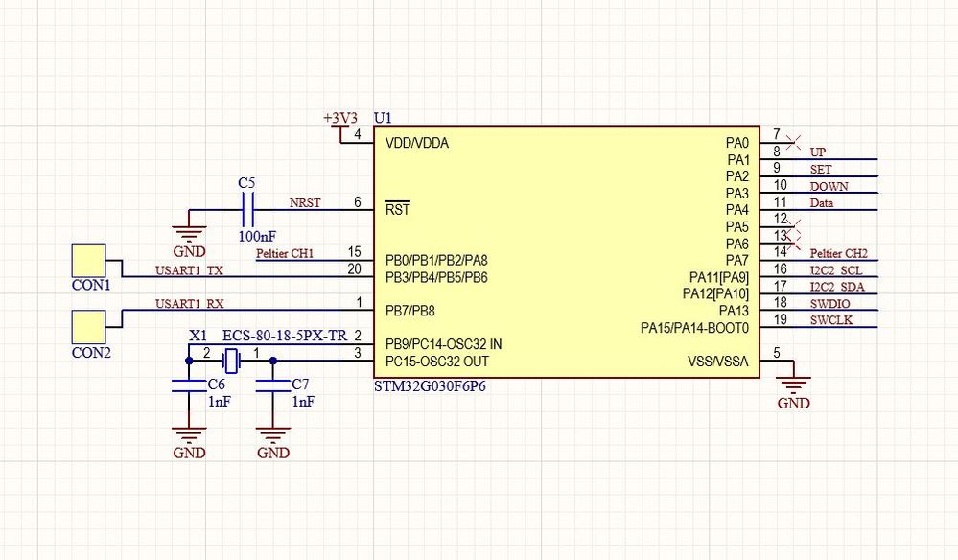The image size is (958, 560).
Task: Click the PB9/PC14-OSC32 IN pin name
Action: (x=444, y=344)
